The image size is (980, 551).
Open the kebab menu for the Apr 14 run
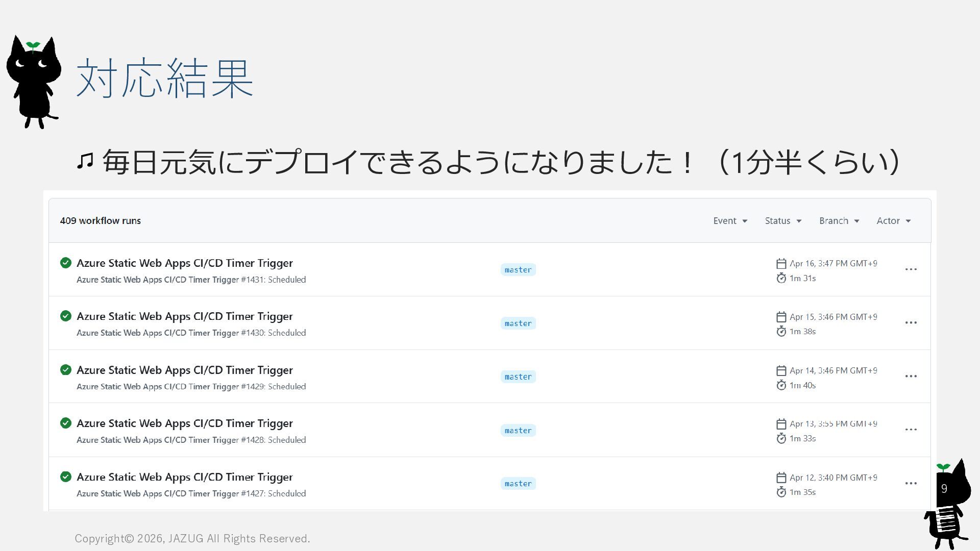(911, 377)
